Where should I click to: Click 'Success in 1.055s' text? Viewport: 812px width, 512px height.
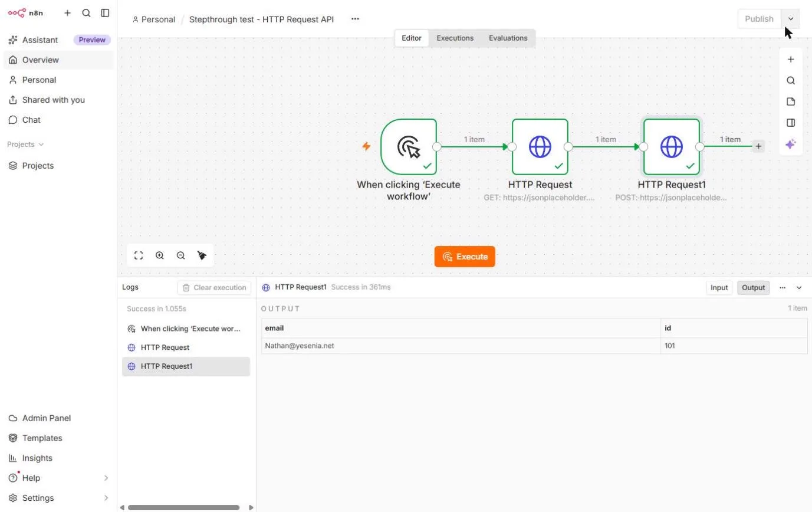pos(156,309)
